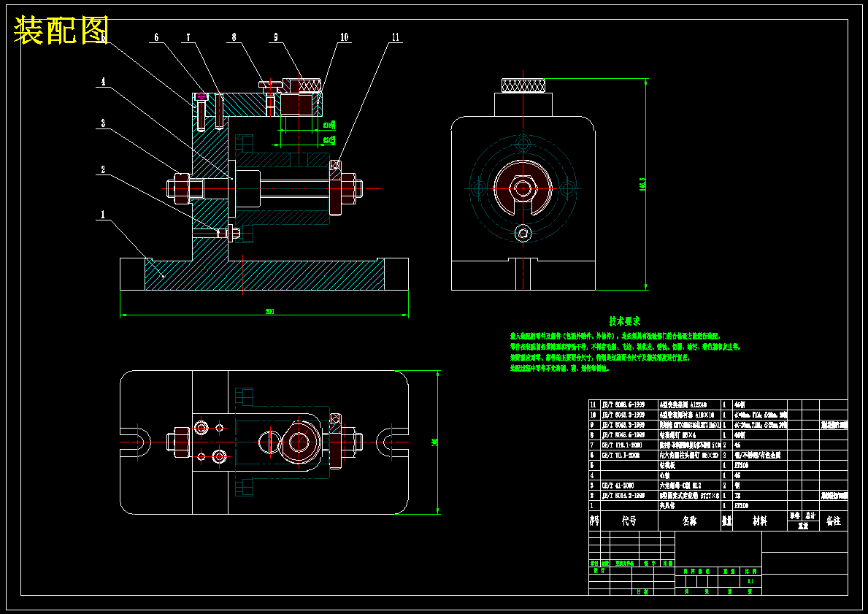Click the '代号' header cell in parts list
Image resolution: width=868 pixels, height=614 pixels.
629,521
